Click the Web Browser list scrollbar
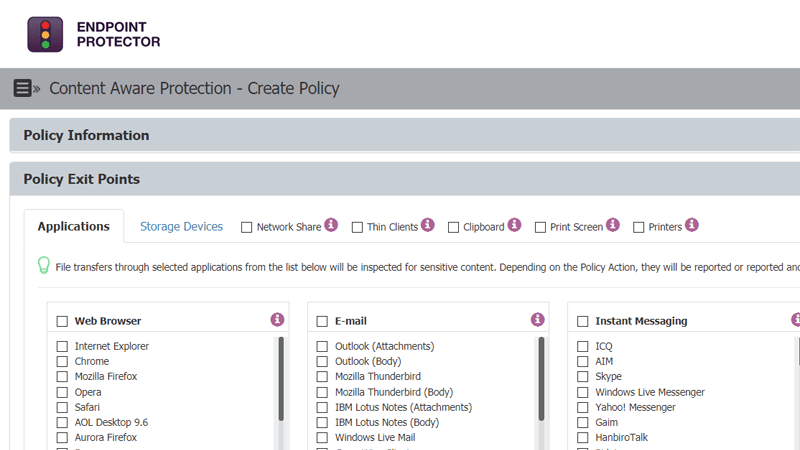Image resolution: width=800 pixels, height=450 pixels. coord(281,379)
